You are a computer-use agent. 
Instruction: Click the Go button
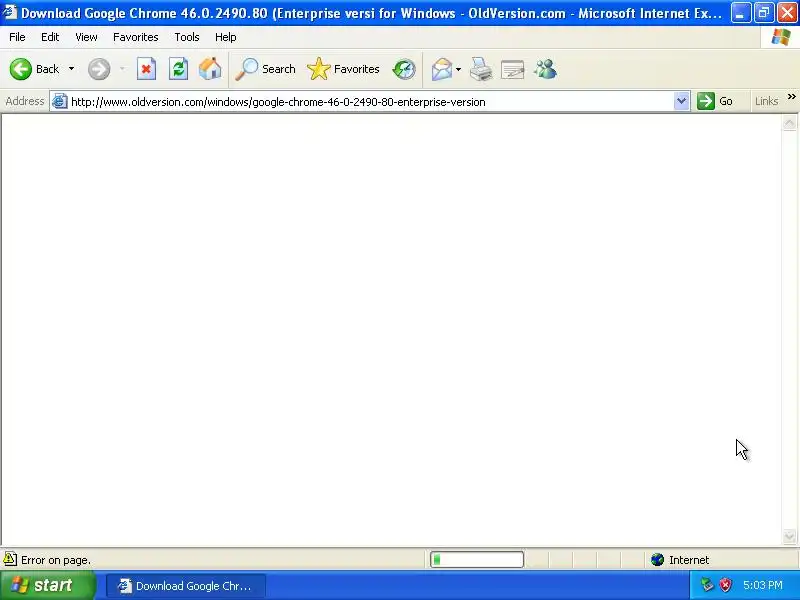click(715, 101)
